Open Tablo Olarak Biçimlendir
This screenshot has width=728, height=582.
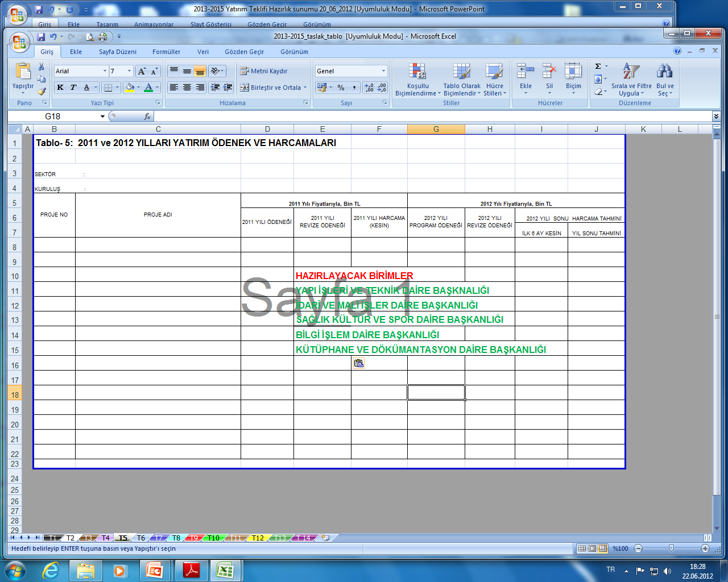point(462,80)
